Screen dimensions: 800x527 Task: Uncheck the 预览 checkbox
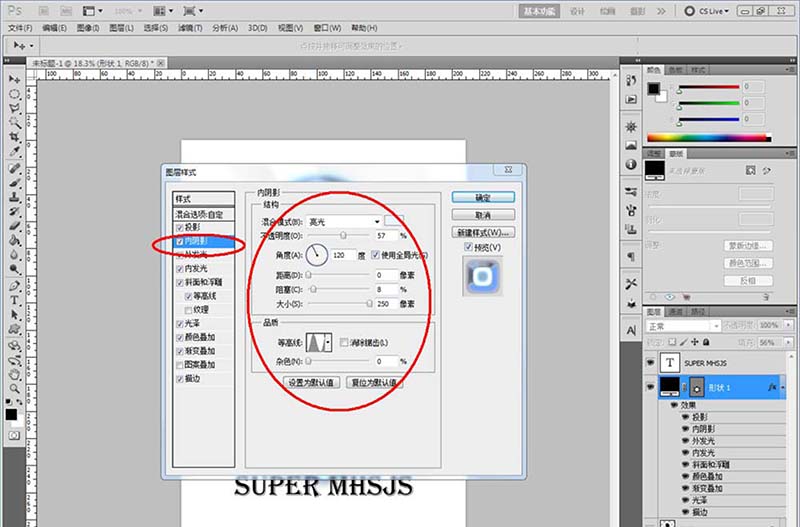(468, 247)
